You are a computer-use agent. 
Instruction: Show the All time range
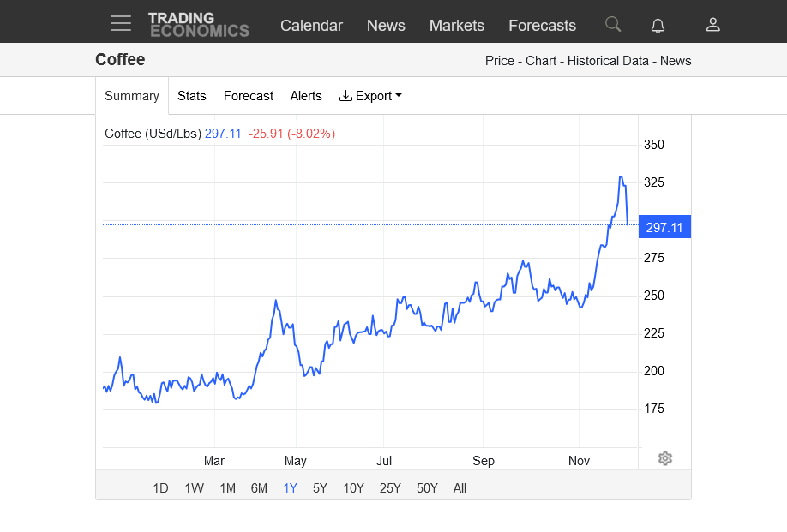pos(460,488)
